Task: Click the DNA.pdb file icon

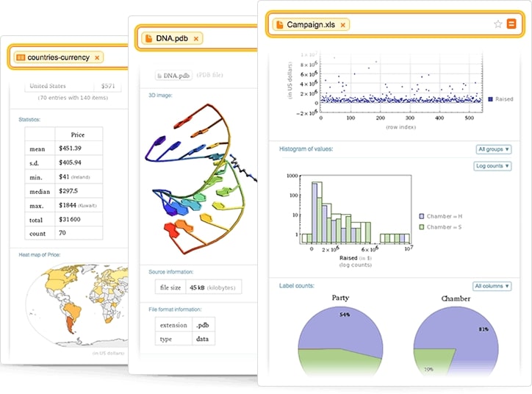Action: 147,37
